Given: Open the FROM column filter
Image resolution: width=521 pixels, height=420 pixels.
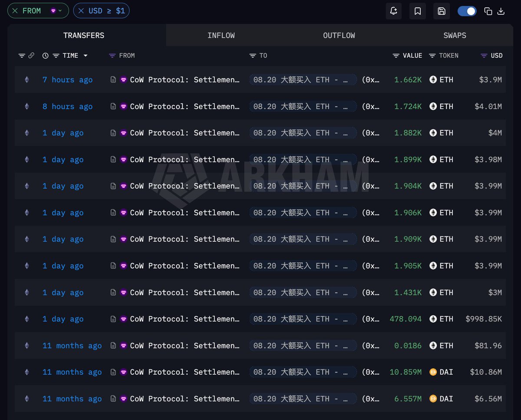Looking at the screenshot, I should [112, 56].
